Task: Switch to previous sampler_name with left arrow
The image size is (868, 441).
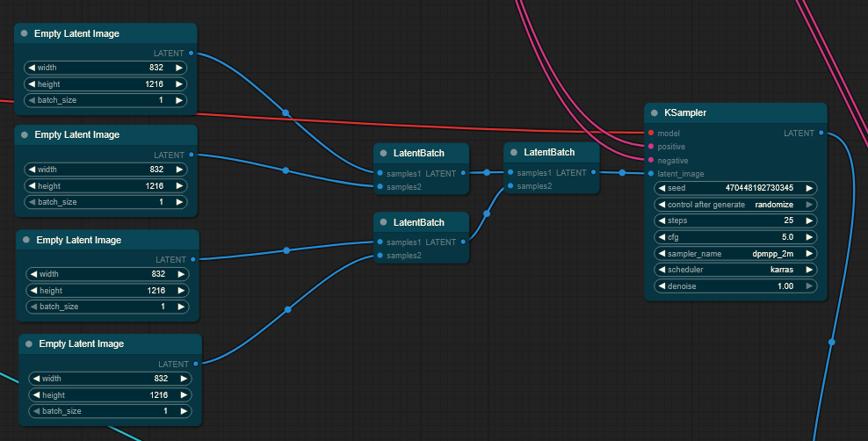Action: [662, 253]
